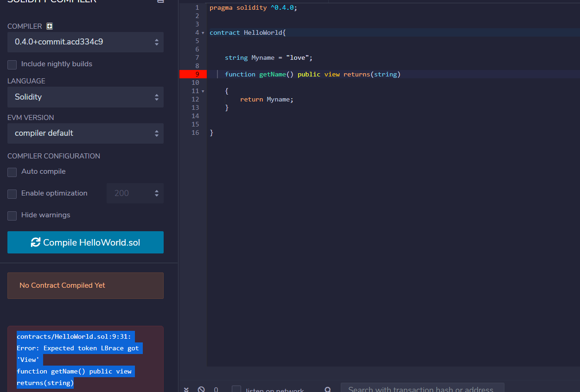Image resolution: width=580 pixels, height=392 pixels.
Task: Click the plus icon beside COMPILER label
Action: (49, 26)
